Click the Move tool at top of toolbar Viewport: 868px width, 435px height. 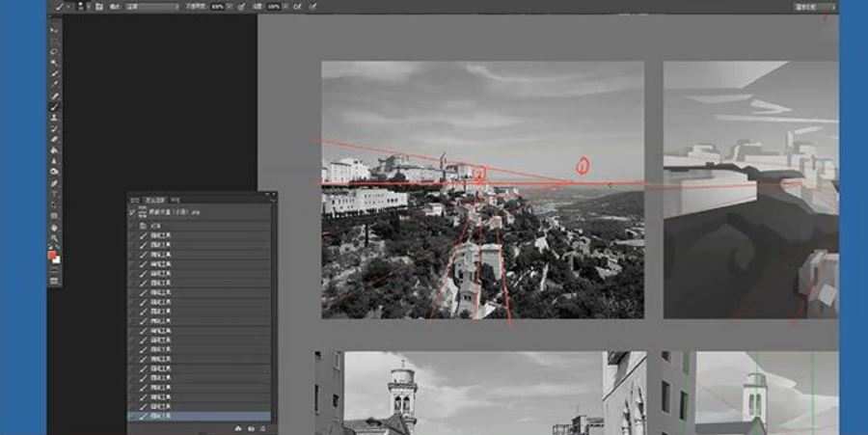[55, 30]
